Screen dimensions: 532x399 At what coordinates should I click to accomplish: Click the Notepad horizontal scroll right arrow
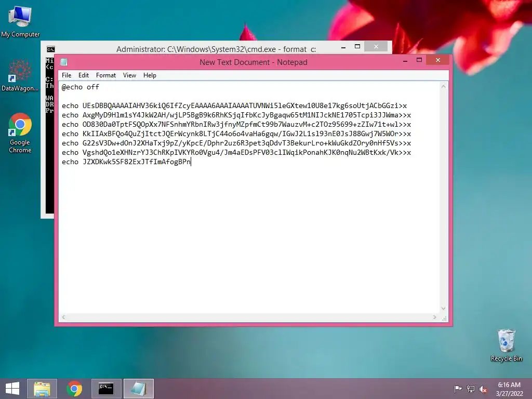pos(435,317)
